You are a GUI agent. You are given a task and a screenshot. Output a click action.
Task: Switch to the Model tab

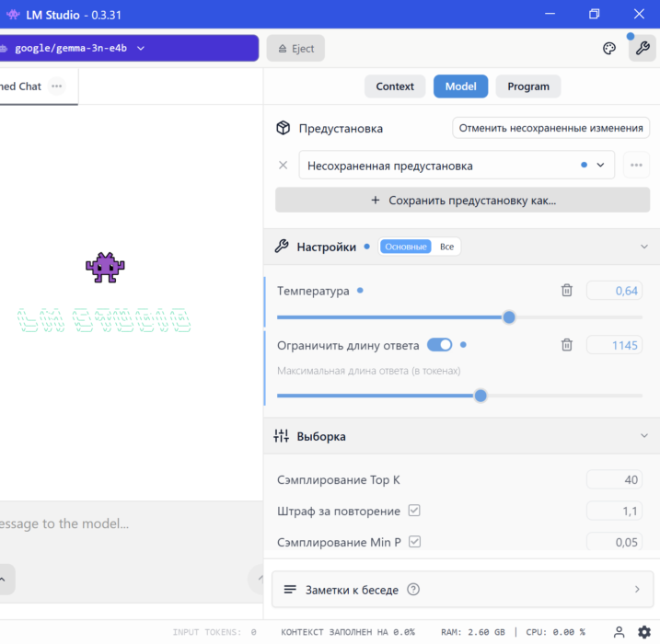461,86
